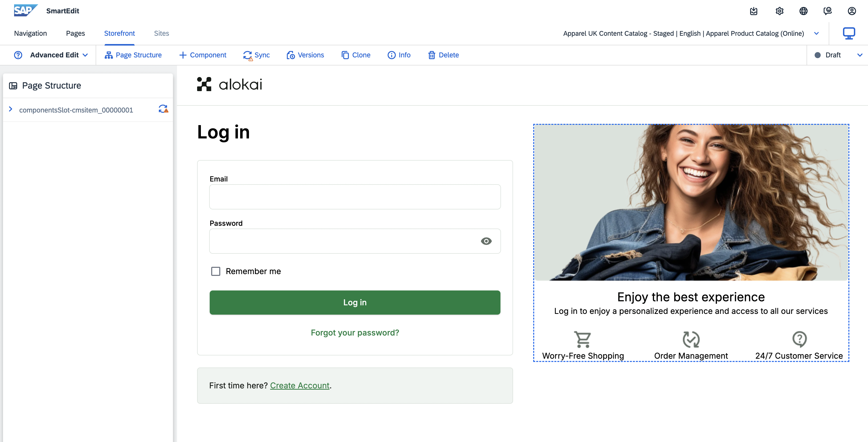The image size is (868, 442).
Task: Click the 24/7 Customer Service label
Action: coord(799,356)
